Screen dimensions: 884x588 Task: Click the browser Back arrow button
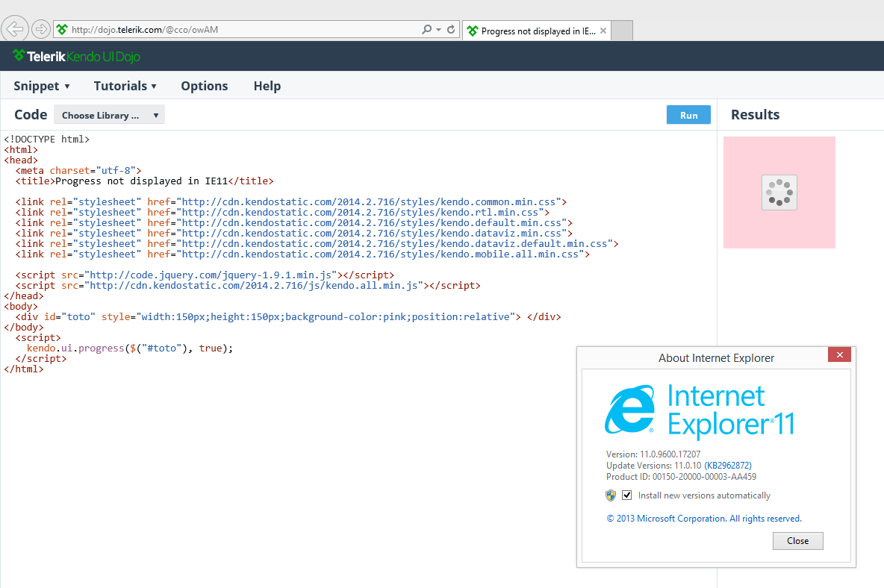(15, 28)
